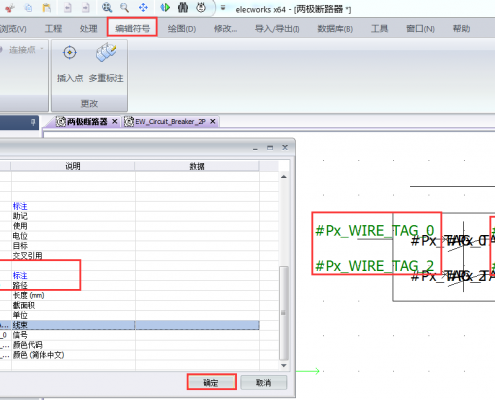Open the 修改... ribbon menu
495x400 pixels.
[225, 29]
